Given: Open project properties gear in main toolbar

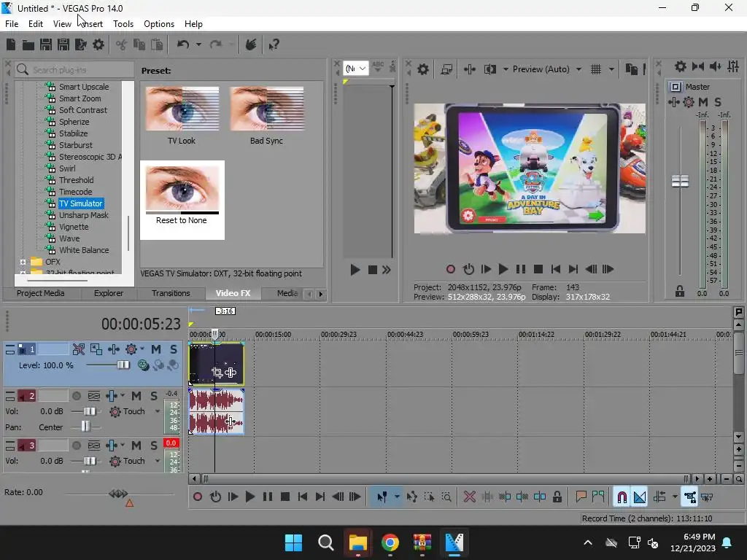Looking at the screenshot, I should [x=98, y=44].
